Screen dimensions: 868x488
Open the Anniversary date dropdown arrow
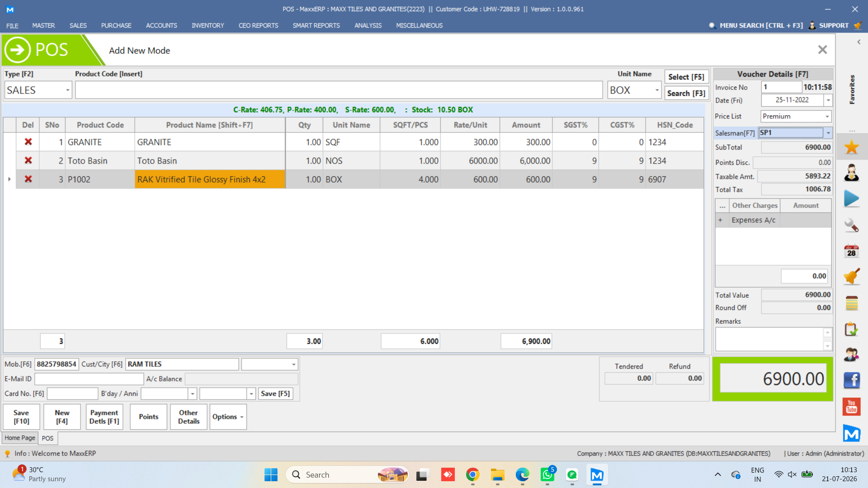pos(251,394)
